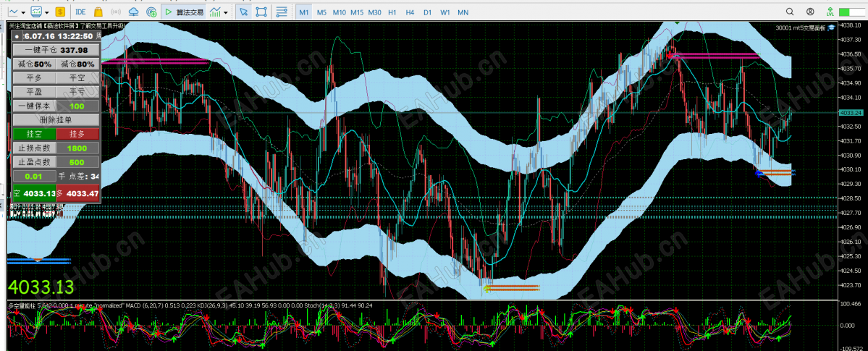This screenshot has width=868, height=351.
Task: Expand the indicators list dropdown arrow
Action: click(227, 12)
